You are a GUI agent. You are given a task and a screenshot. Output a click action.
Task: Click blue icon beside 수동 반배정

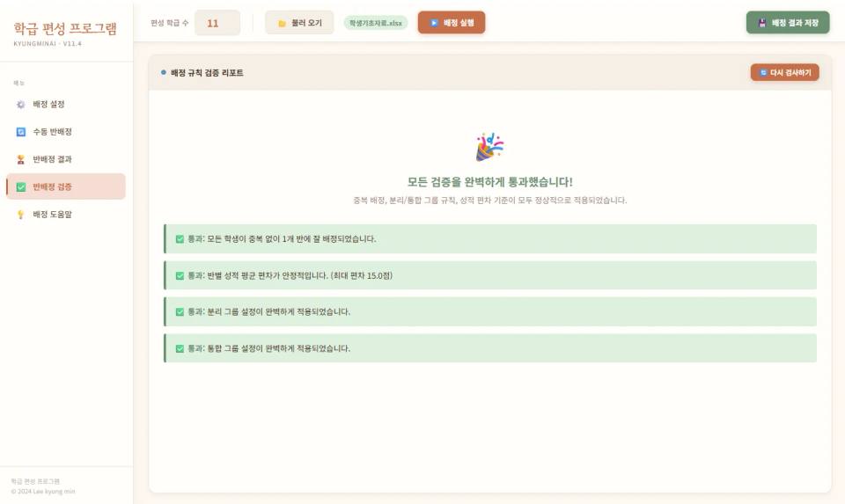(20, 132)
